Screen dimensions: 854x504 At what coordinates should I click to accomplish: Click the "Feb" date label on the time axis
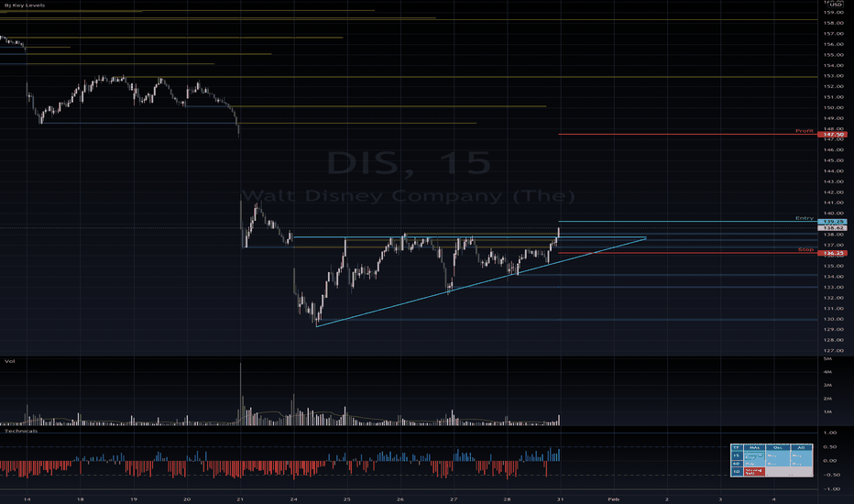tap(614, 499)
